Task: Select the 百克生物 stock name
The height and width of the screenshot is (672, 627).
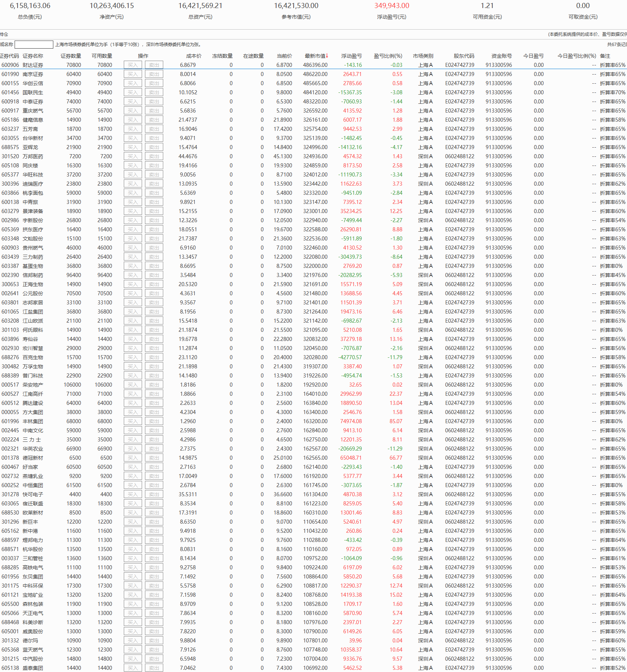Action: [33, 357]
